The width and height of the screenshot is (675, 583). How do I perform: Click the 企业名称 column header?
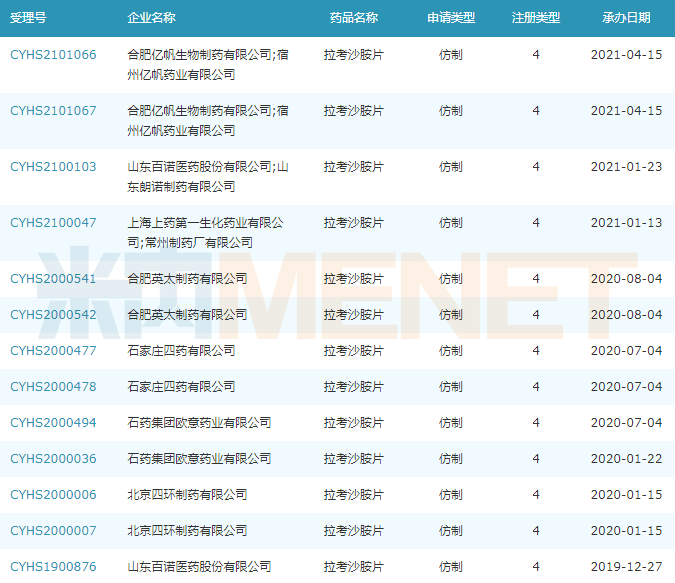pos(152,18)
